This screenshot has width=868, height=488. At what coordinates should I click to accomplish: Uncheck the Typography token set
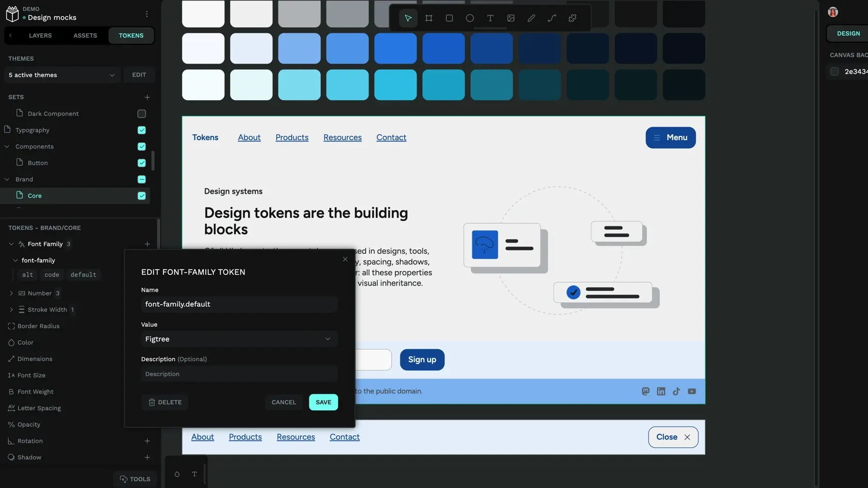click(x=141, y=130)
